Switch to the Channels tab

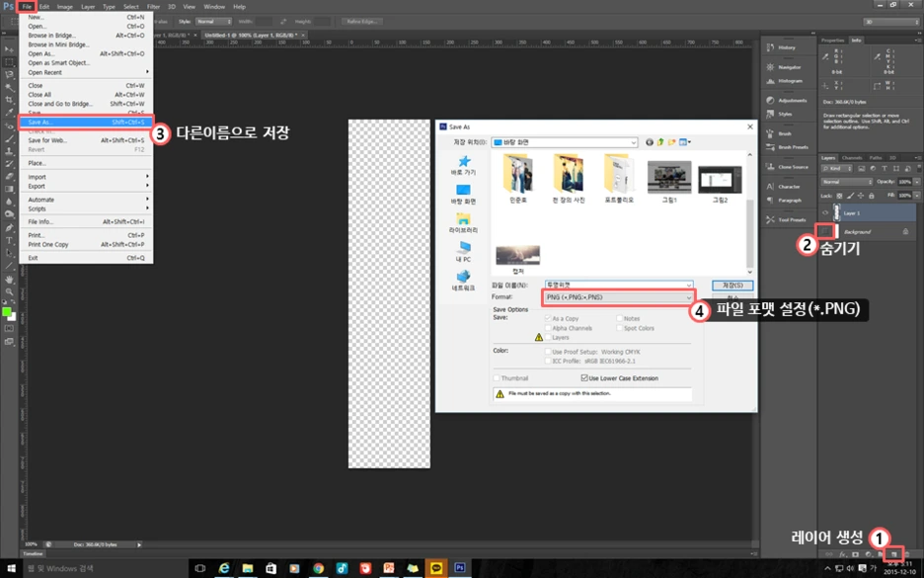851,158
